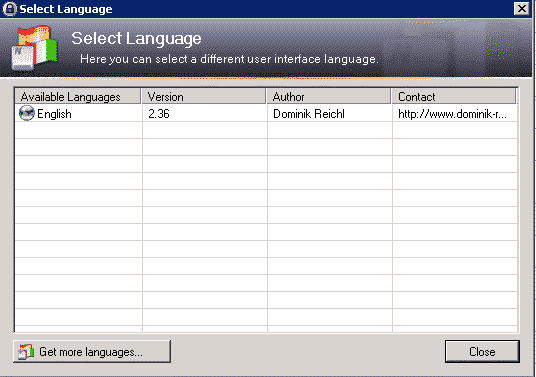The height and width of the screenshot is (377, 536).
Task: Click the Select Language title bar text
Action: point(66,9)
